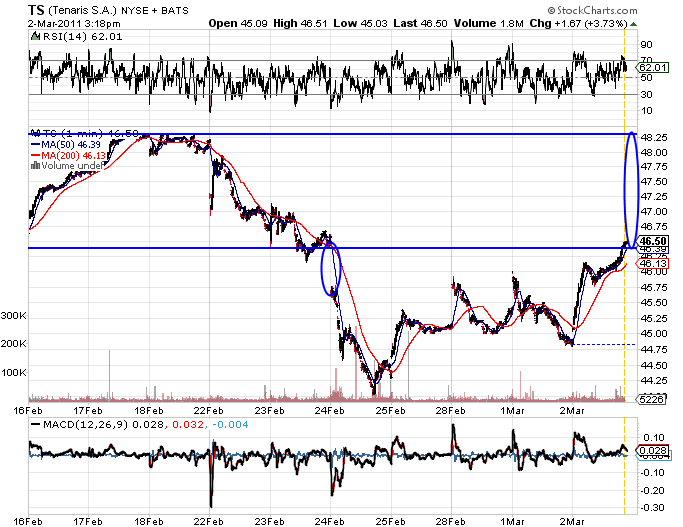The width and height of the screenshot is (683, 527).
Task: Click the red 0.032 MACD signal value
Action: pyautogui.click(x=188, y=424)
